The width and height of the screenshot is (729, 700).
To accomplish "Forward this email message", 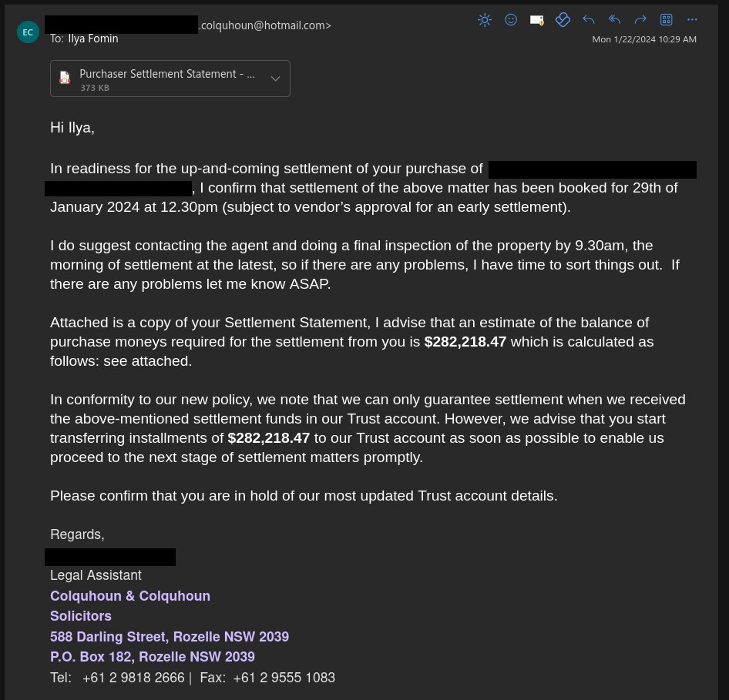I will (640, 20).
